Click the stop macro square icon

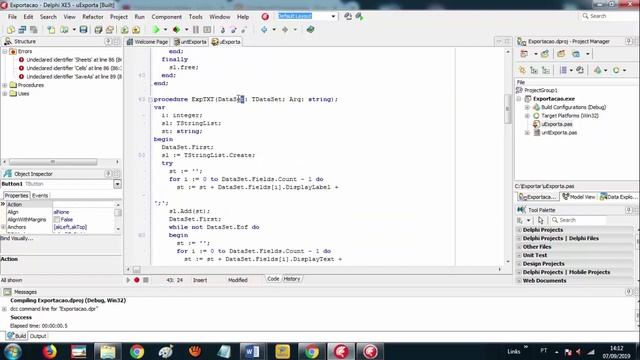point(146,280)
